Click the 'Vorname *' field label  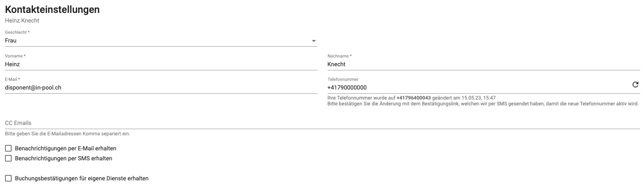15,56
